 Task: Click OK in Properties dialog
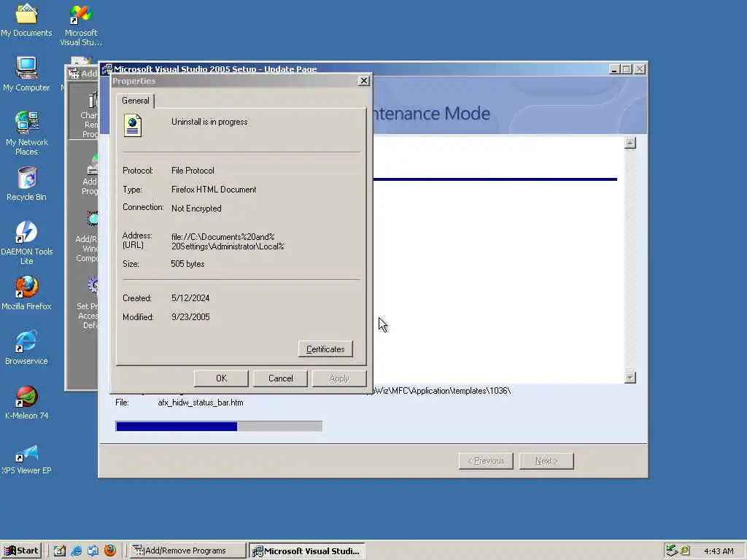pos(221,378)
